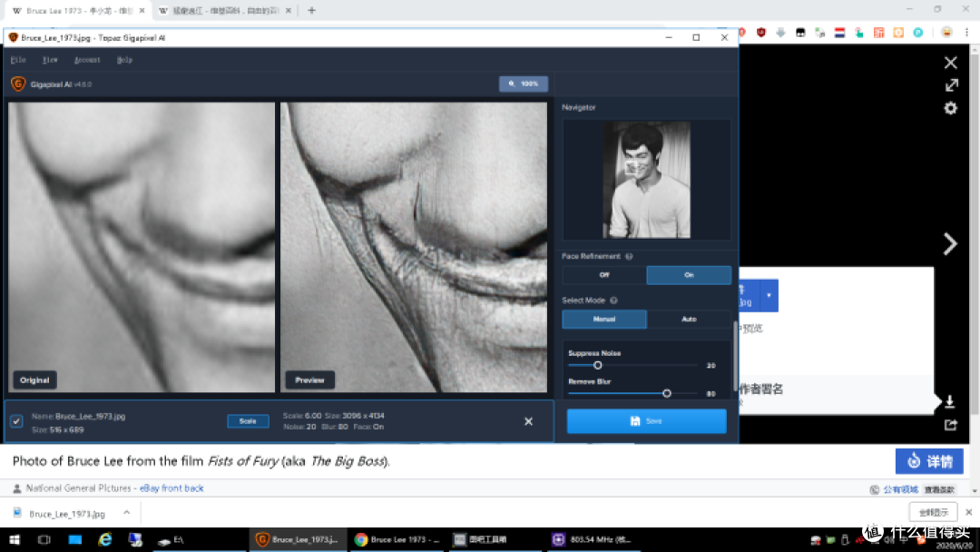Open the Account menu
980x552 pixels.
point(87,60)
